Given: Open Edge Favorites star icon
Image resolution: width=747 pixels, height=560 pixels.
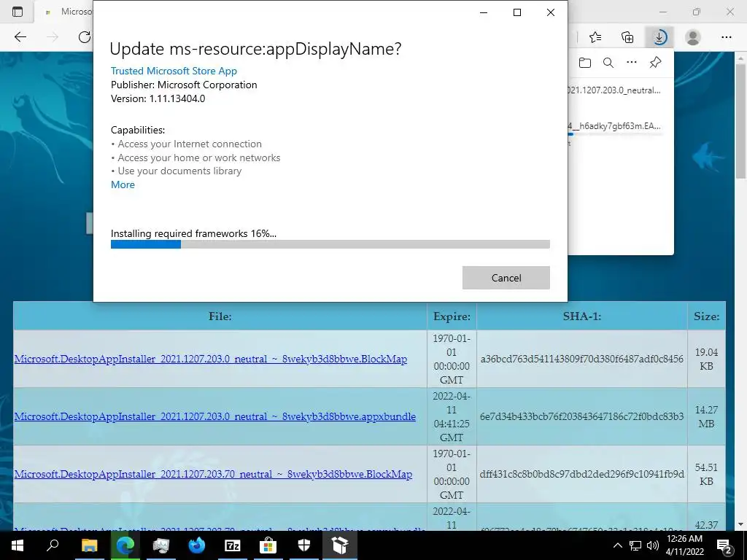Looking at the screenshot, I should click(x=595, y=37).
